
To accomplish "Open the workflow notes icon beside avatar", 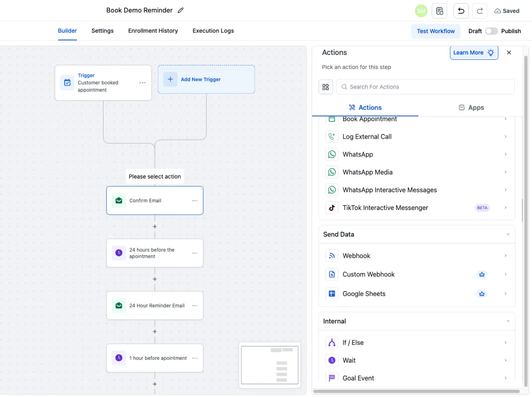I will pos(439,11).
